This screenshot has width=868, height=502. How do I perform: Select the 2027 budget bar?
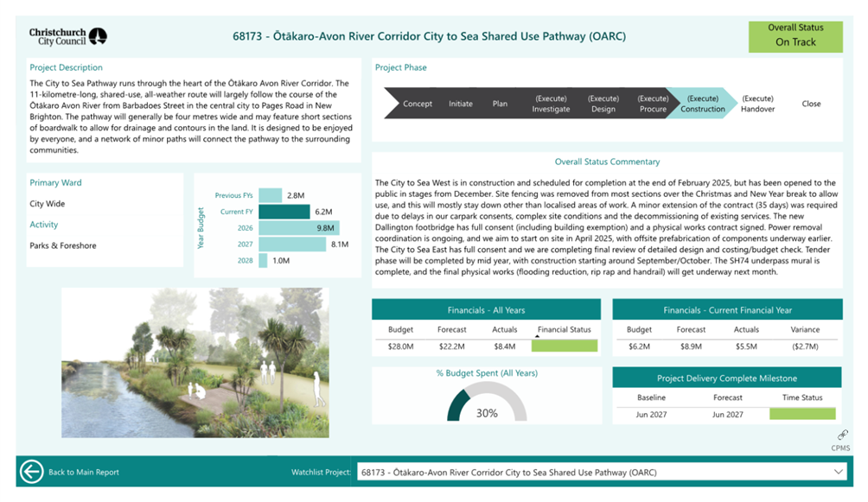291,245
